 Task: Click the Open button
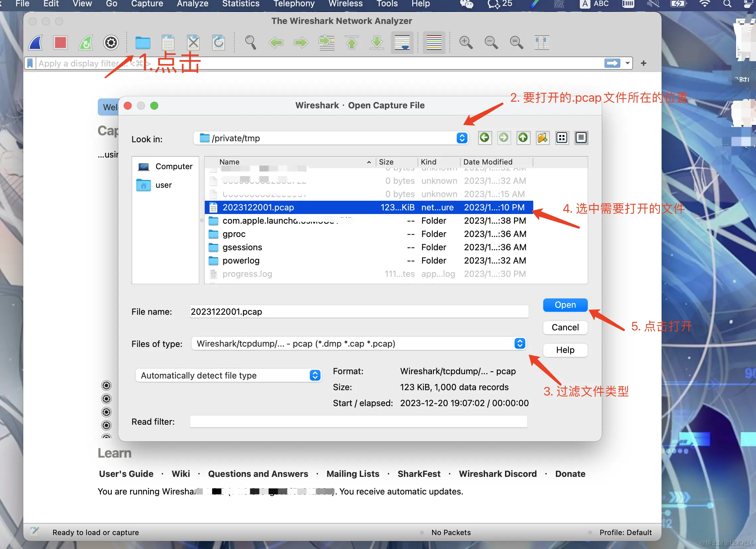point(565,305)
